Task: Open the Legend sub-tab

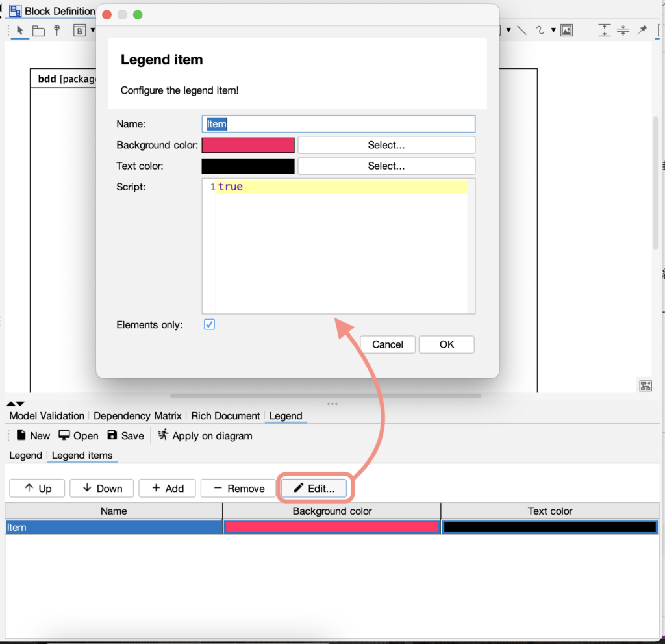Action: 25,456
